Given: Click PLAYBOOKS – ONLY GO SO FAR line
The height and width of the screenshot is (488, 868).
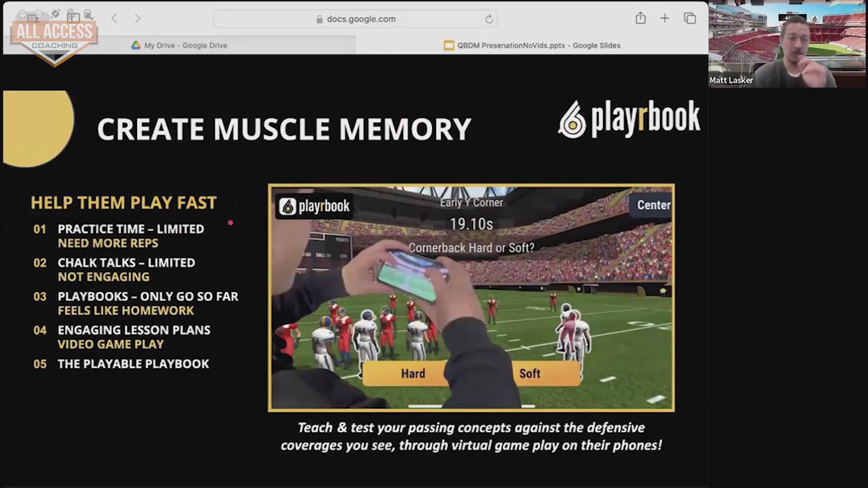Looking at the screenshot, I should 148,296.
